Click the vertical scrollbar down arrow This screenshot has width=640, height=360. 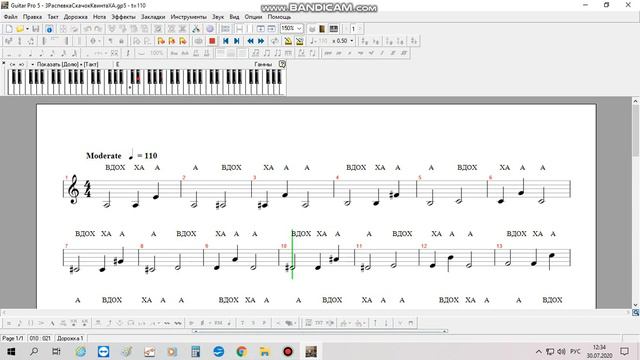[x=636, y=305]
